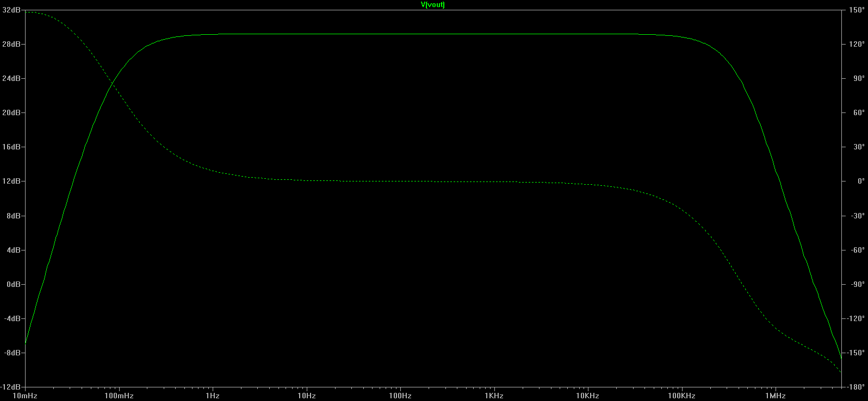868x401 pixels.
Task: Click the 28dB magnitude axis label
Action: [x=11, y=44]
